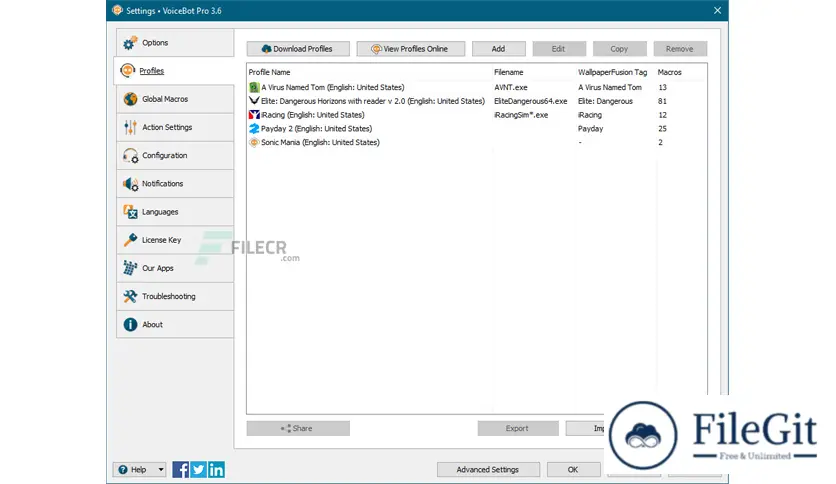Click the Payday wallpaper tag cell
This screenshot has height=484, width=836.
click(x=591, y=129)
